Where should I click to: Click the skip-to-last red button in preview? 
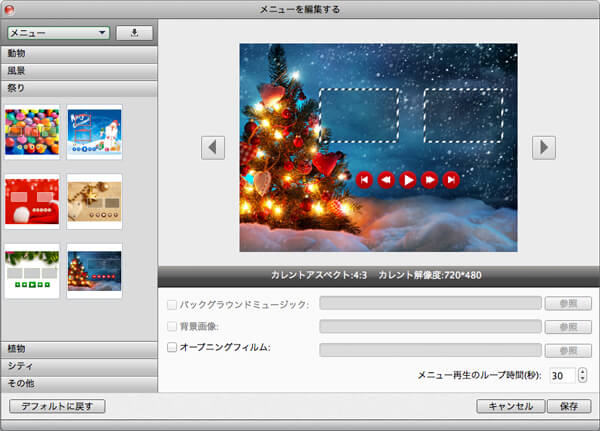click(x=451, y=180)
